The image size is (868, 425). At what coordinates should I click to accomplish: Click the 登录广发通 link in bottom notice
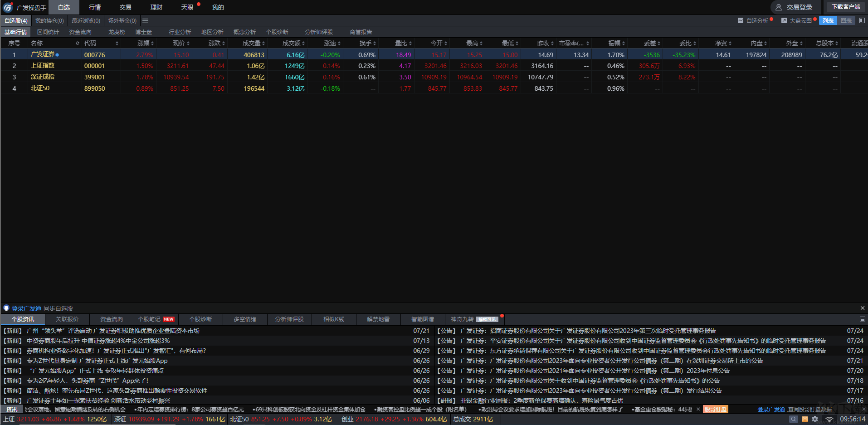pos(771,409)
